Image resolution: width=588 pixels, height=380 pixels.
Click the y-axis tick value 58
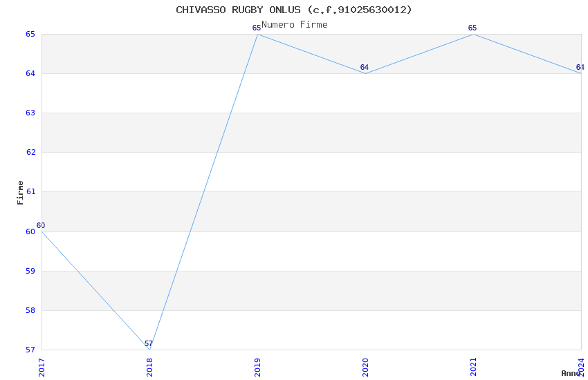click(x=30, y=310)
